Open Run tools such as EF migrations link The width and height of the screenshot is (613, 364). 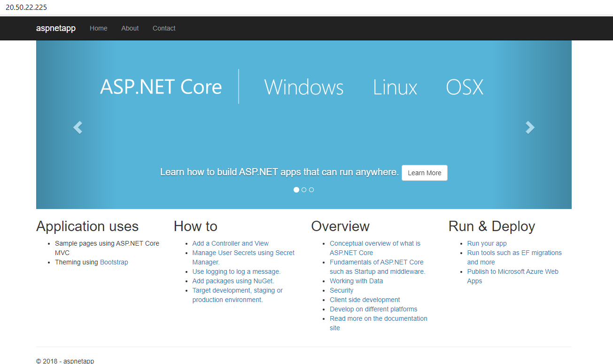[514, 257]
